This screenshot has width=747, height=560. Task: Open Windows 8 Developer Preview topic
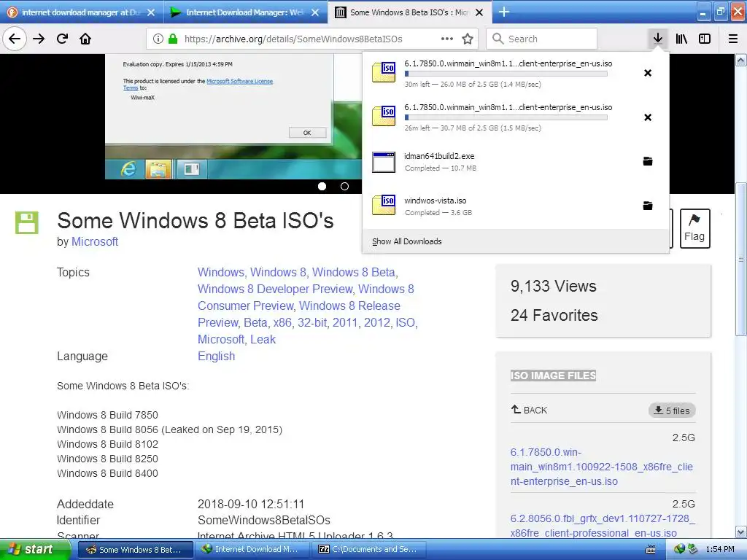[275, 289]
